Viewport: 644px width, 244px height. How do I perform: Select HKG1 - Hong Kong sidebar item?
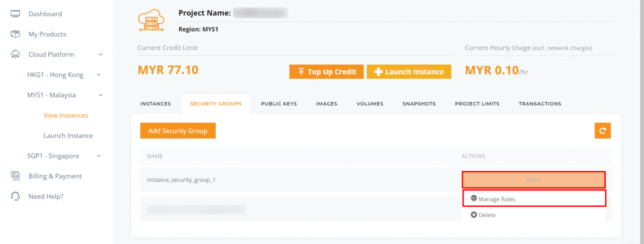(x=55, y=75)
